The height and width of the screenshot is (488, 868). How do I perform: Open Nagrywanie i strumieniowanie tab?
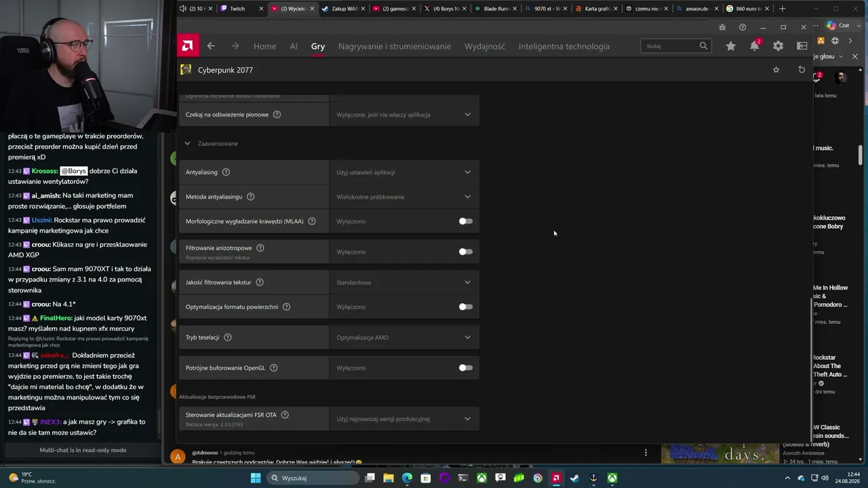coord(395,46)
